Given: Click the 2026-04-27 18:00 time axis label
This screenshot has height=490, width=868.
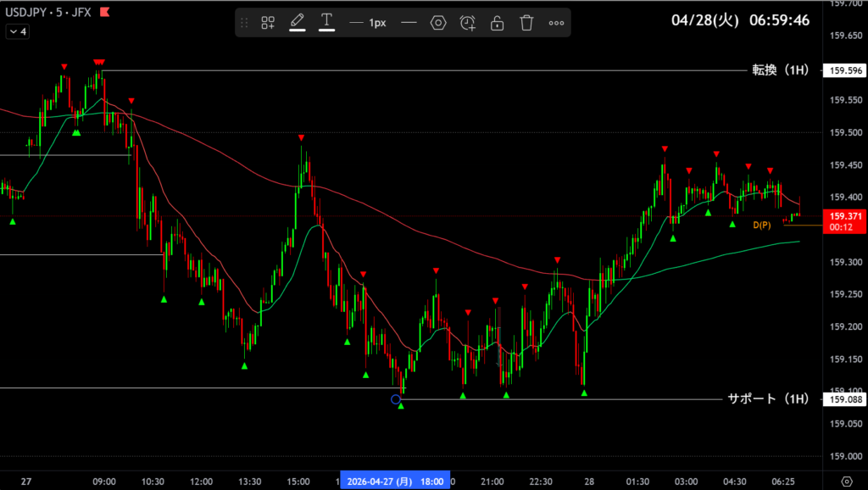Looking at the screenshot, I should pyautogui.click(x=395, y=482).
